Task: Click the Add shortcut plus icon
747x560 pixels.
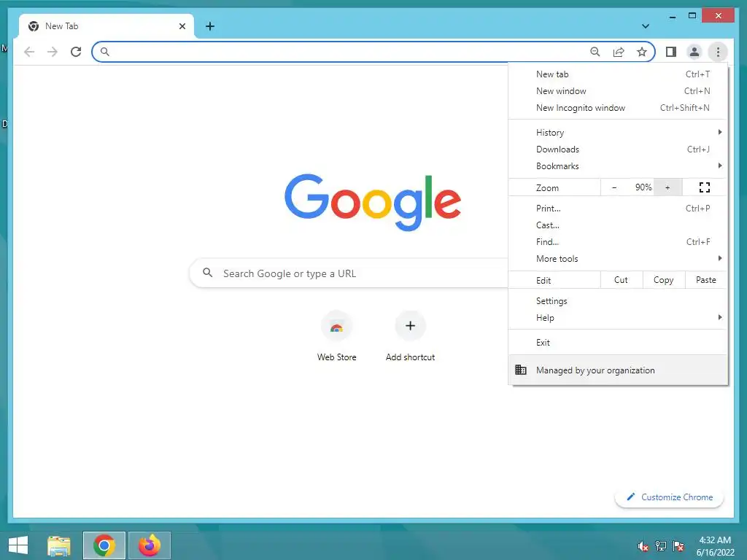Action: coord(410,326)
